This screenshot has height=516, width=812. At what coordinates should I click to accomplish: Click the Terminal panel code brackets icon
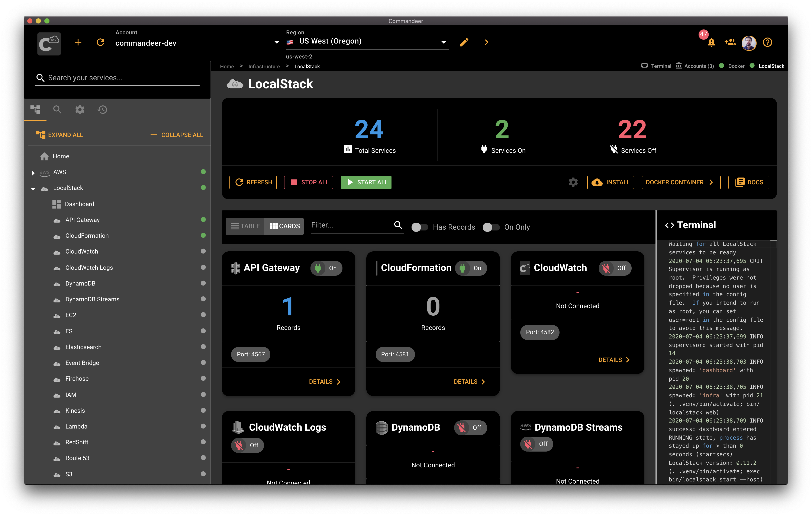669,225
